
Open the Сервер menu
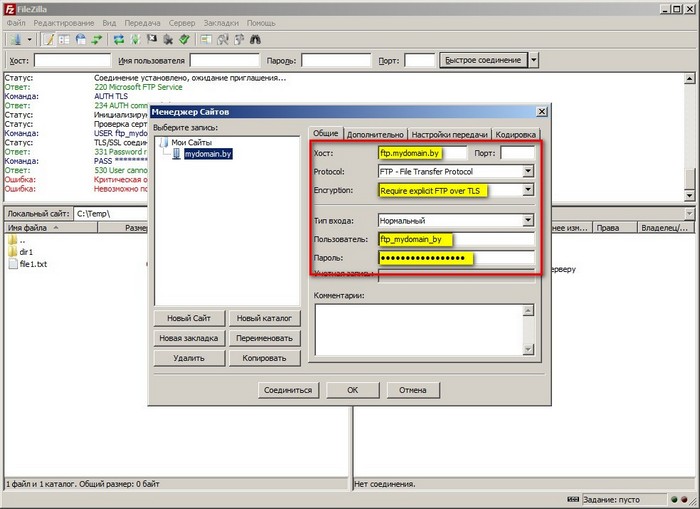point(182,23)
